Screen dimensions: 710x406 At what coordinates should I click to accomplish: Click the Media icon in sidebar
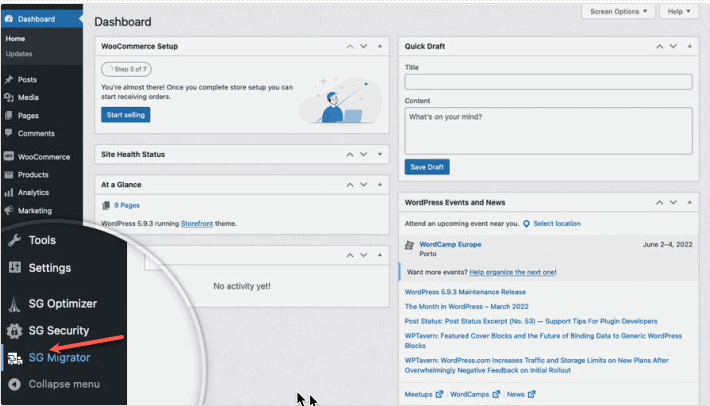[9, 97]
